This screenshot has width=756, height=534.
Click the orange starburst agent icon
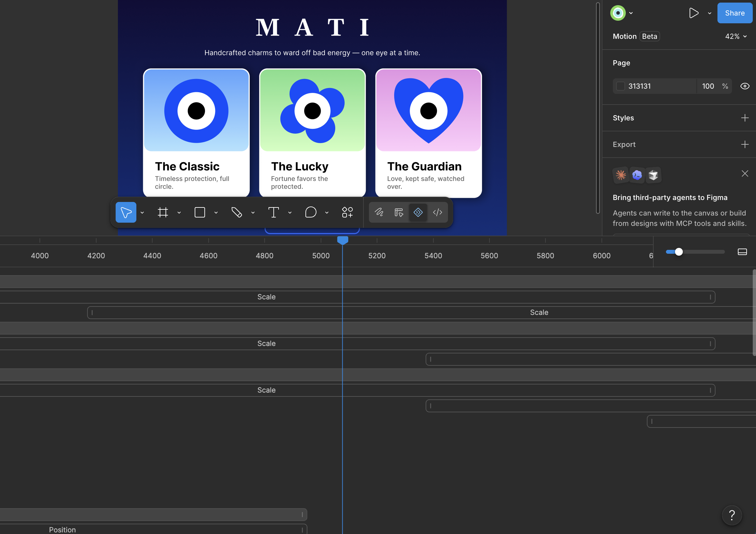pyautogui.click(x=621, y=175)
